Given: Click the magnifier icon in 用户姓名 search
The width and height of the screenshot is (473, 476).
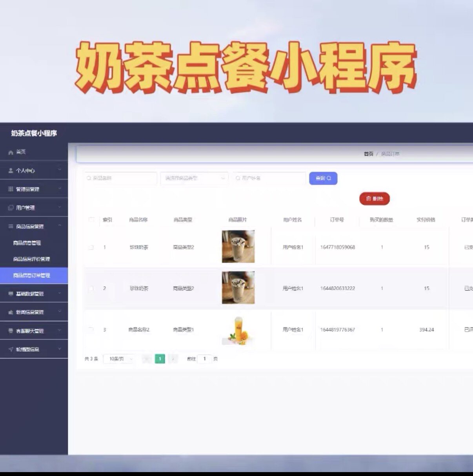Looking at the screenshot, I should [x=238, y=178].
